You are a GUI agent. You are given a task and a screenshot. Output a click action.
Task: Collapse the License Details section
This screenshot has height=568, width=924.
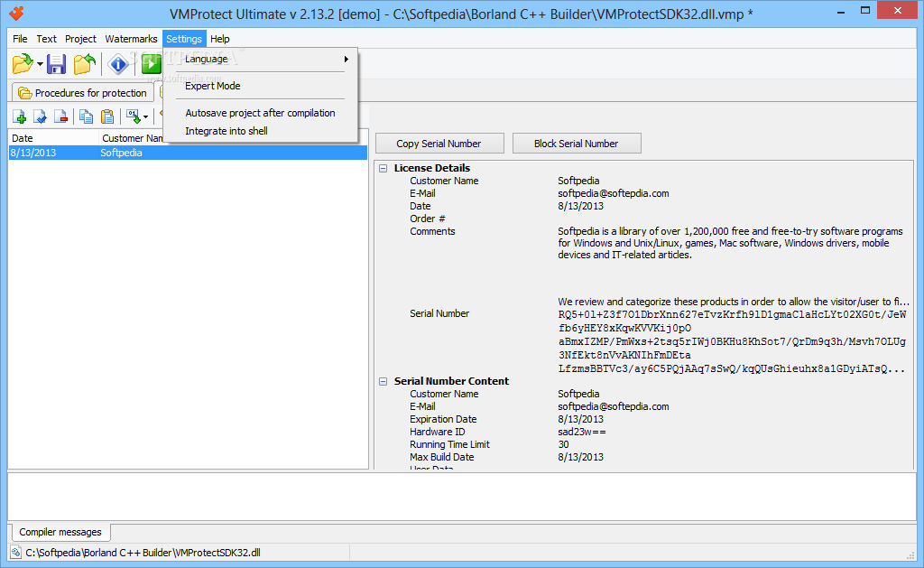tap(383, 168)
